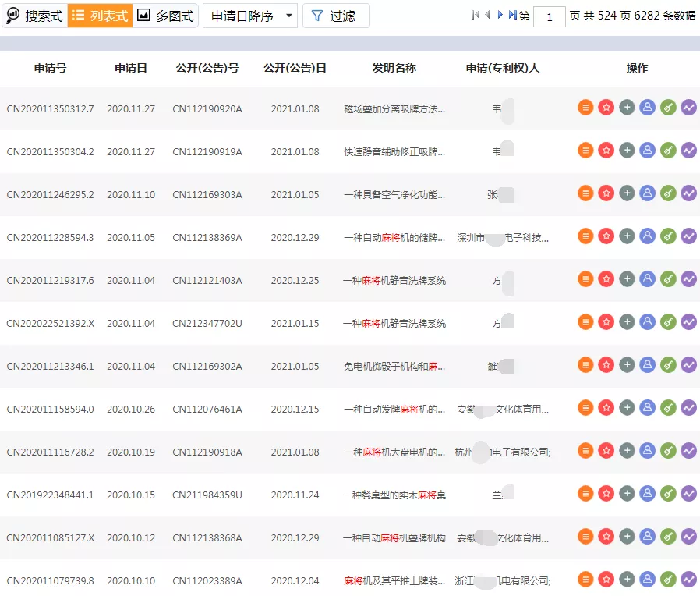The image size is (700, 596).
Task: Open patent number CN202011079739.8
Action: [x=51, y=580]
